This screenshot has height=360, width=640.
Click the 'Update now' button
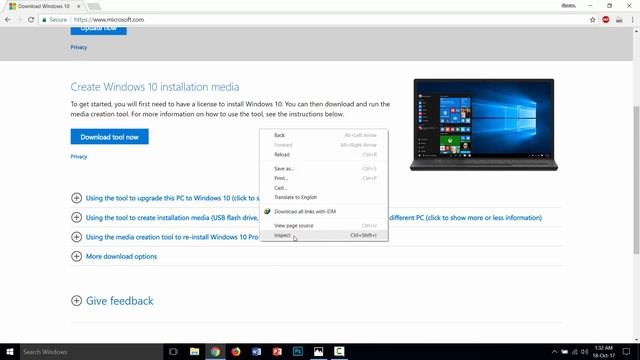98,31
